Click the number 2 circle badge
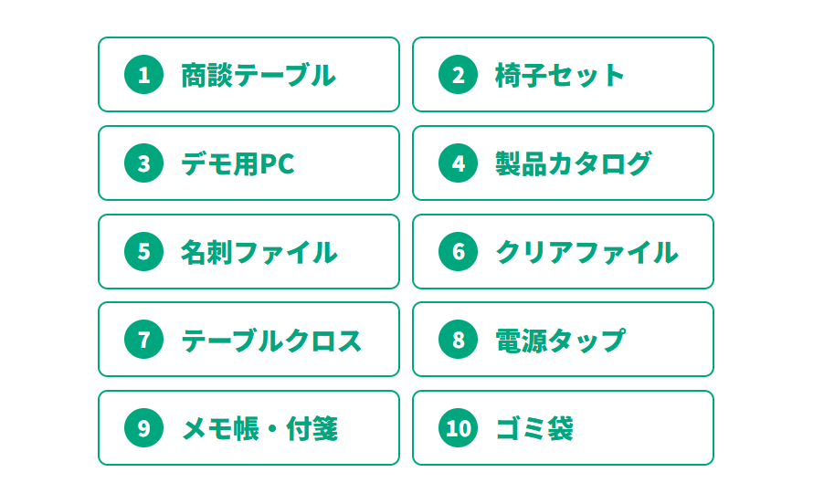The image size is (824, 504). click(x=458, y=75)
